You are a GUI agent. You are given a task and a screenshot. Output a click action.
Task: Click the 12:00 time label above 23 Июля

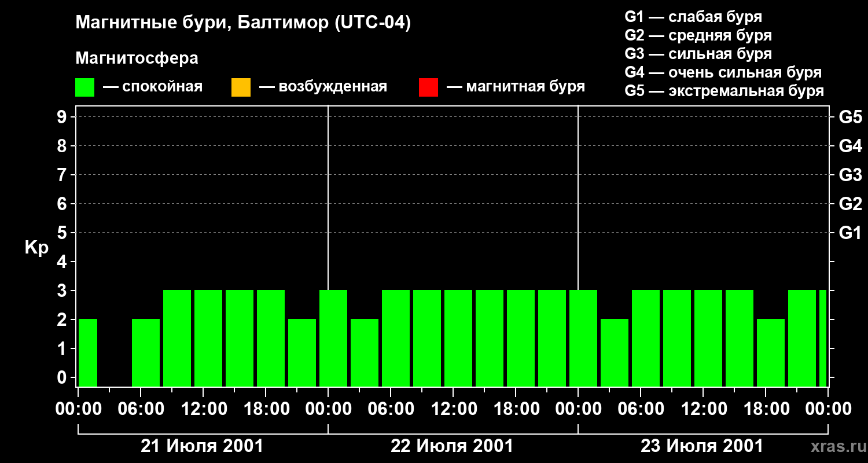tap(703, 409)
